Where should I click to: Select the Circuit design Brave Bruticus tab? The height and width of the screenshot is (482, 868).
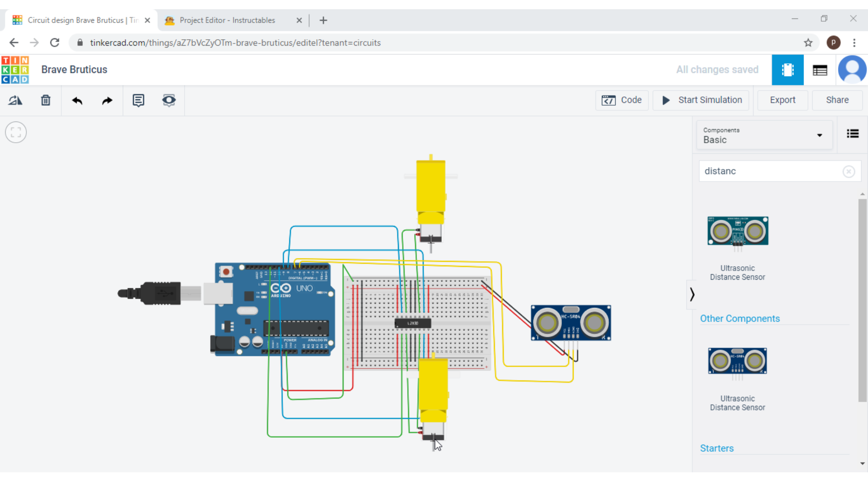click(x=82, y=20)
